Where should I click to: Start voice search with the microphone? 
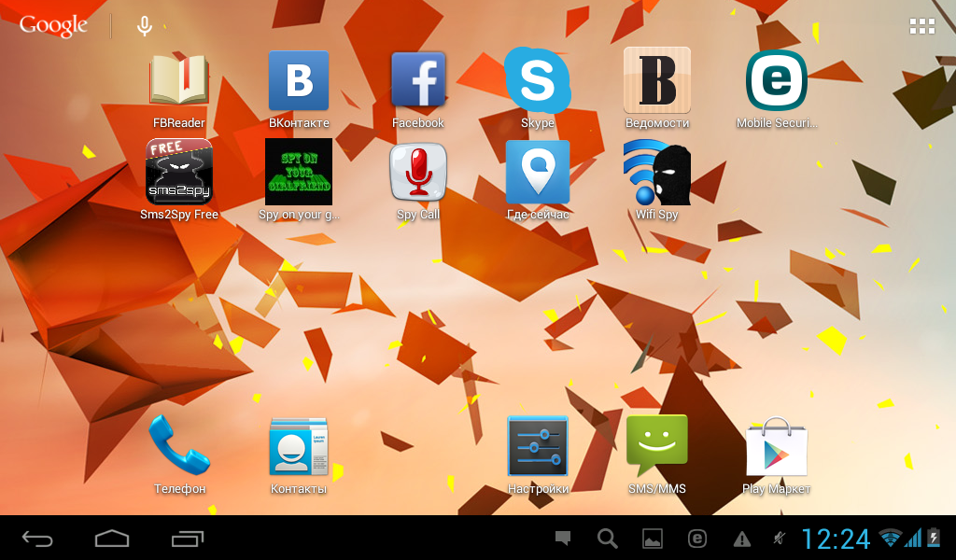pyautogui.click(x=145, y=25)
